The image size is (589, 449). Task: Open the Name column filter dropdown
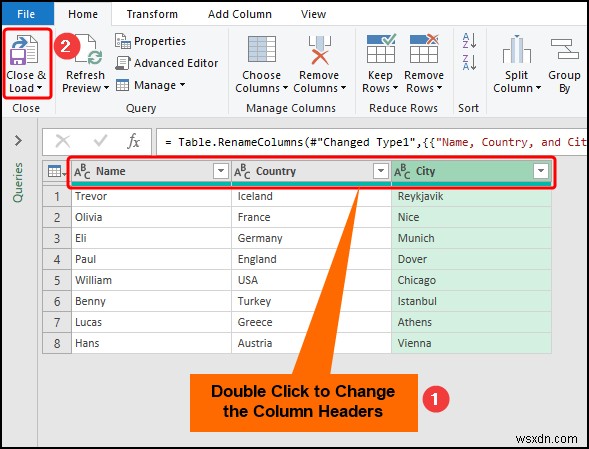[x=221, y=171]
